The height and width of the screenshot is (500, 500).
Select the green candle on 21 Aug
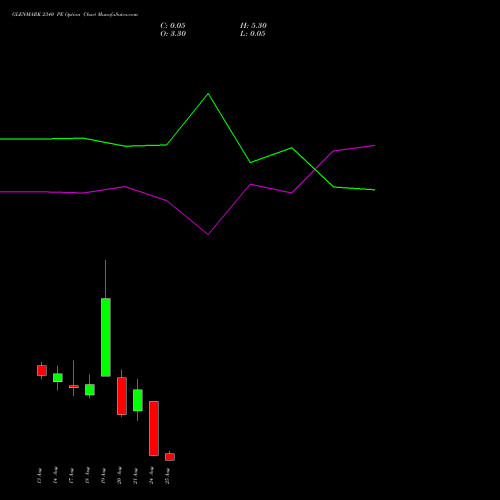coord(138,400)
